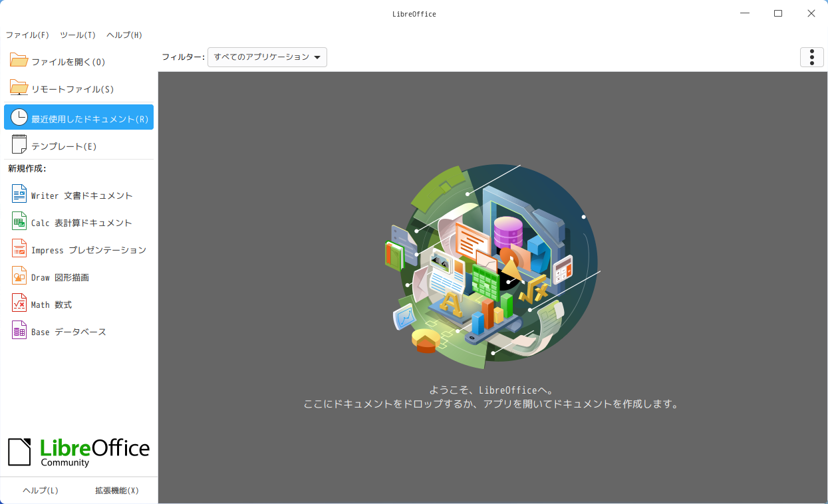This screenshot has height=504, width=828.
Task: Click the リモートファイル folder icon
Action: [19, 88]
